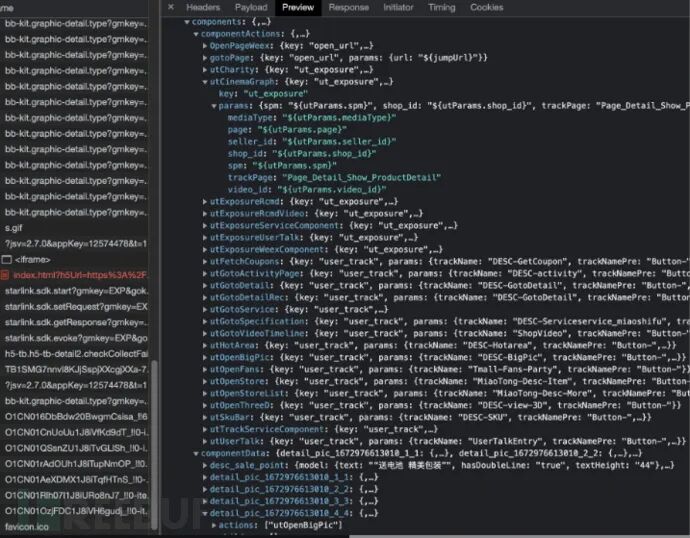Expand the actions array with utOpenBigPic
This screenshot has width=690, height=538.
[x=213, y=525]
